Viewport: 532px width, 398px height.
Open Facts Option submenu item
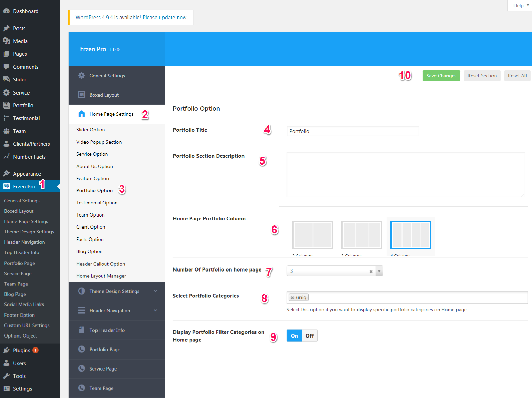click(90, 239)
